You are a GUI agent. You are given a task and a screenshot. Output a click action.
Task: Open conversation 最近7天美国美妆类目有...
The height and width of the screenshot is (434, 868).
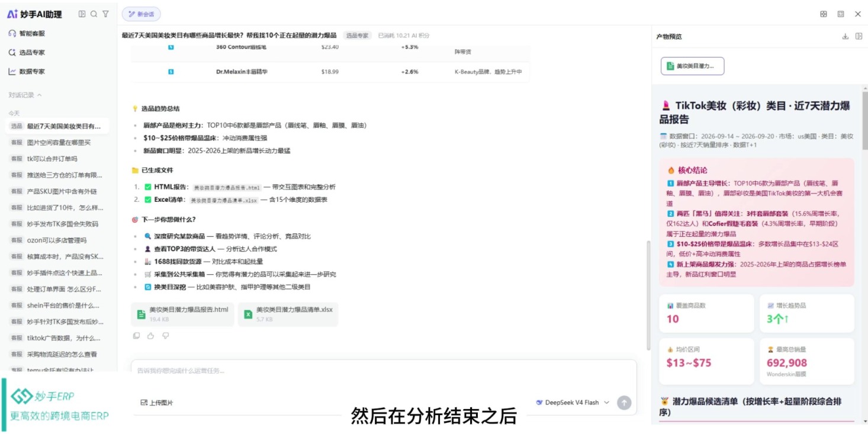point(57,126)
